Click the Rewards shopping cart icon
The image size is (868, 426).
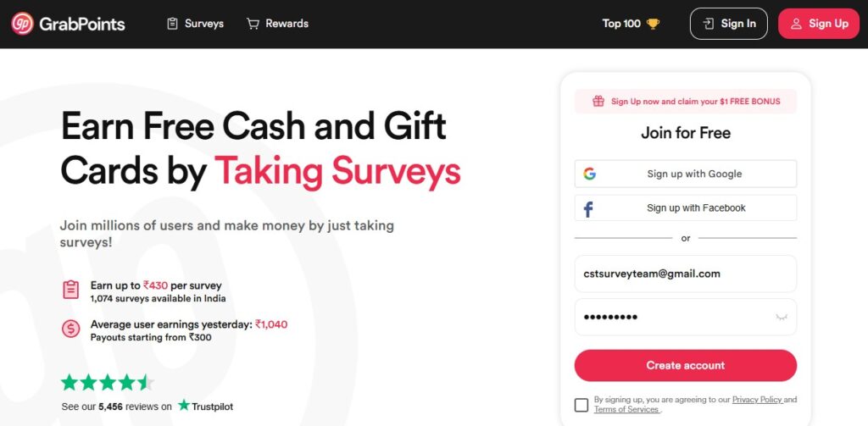[x=253, y=24]
